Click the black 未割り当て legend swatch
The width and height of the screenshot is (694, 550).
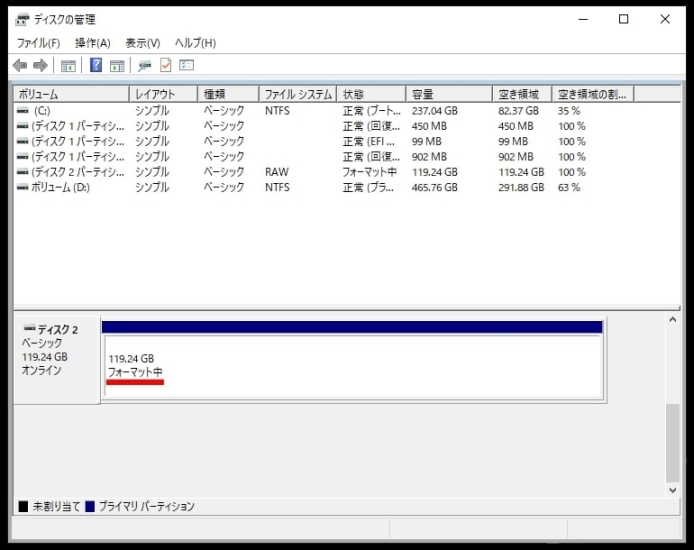pyautogui.click(x=23, y=506)
